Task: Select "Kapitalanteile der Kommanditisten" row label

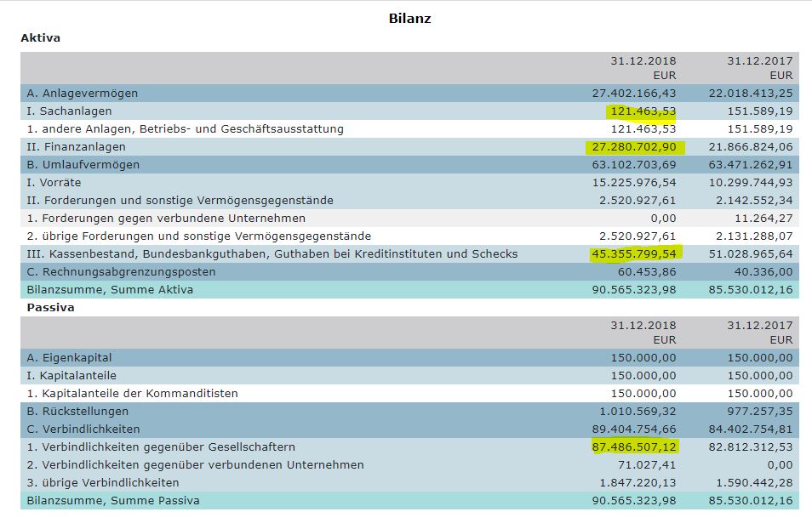Action: click(133, 394)
